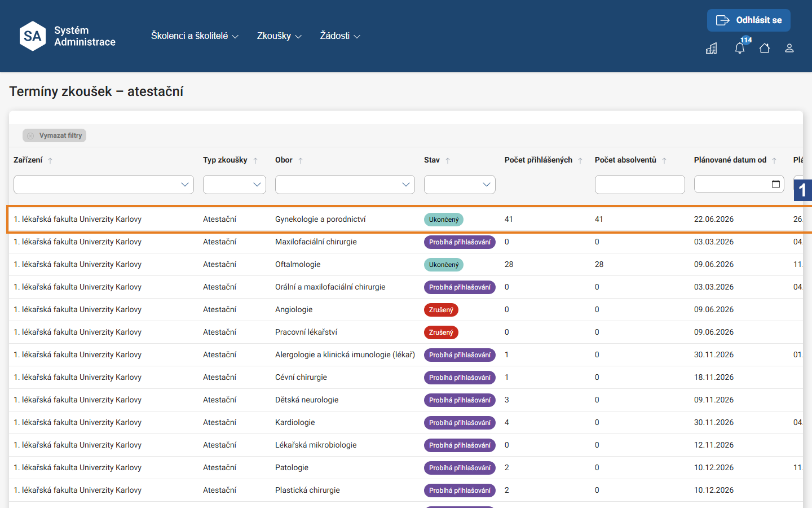Click Orální a maxilofaciální chirurgie cell

[330, 287]
